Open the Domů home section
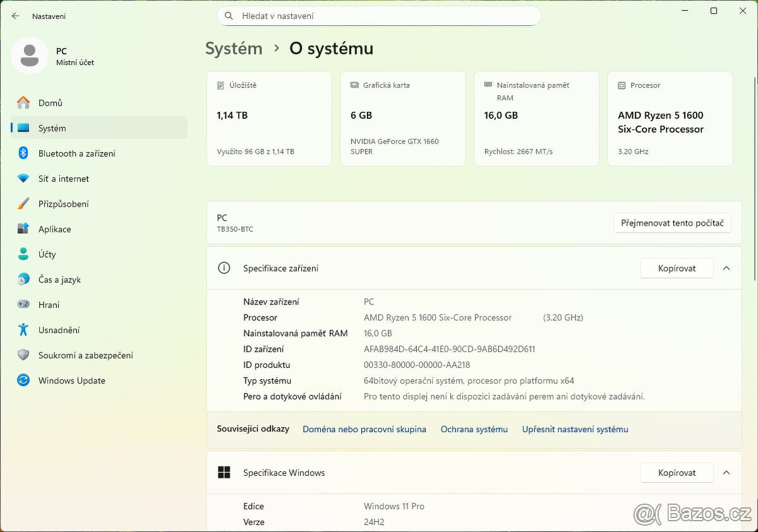 tap(49, 102)
